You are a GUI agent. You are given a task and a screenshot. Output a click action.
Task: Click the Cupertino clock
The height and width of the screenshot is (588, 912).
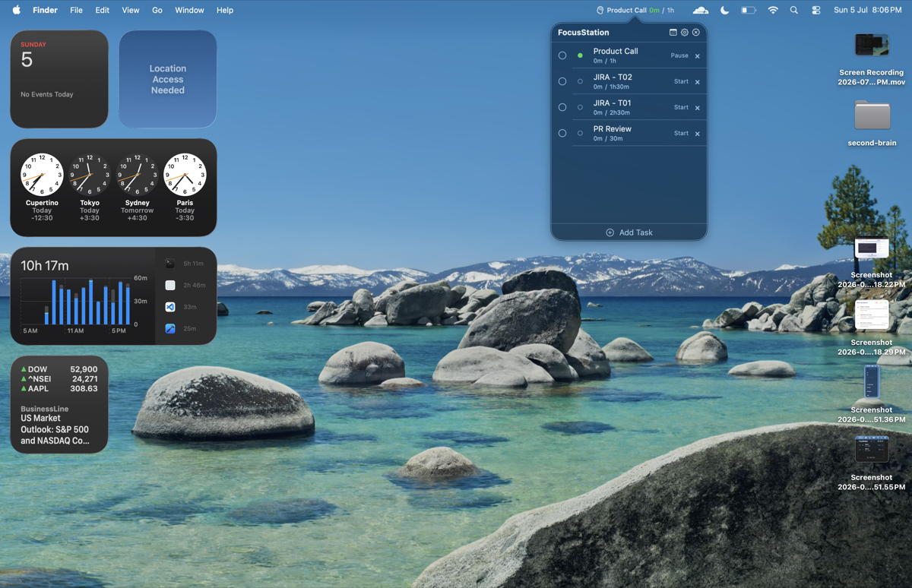coord(42,175)
